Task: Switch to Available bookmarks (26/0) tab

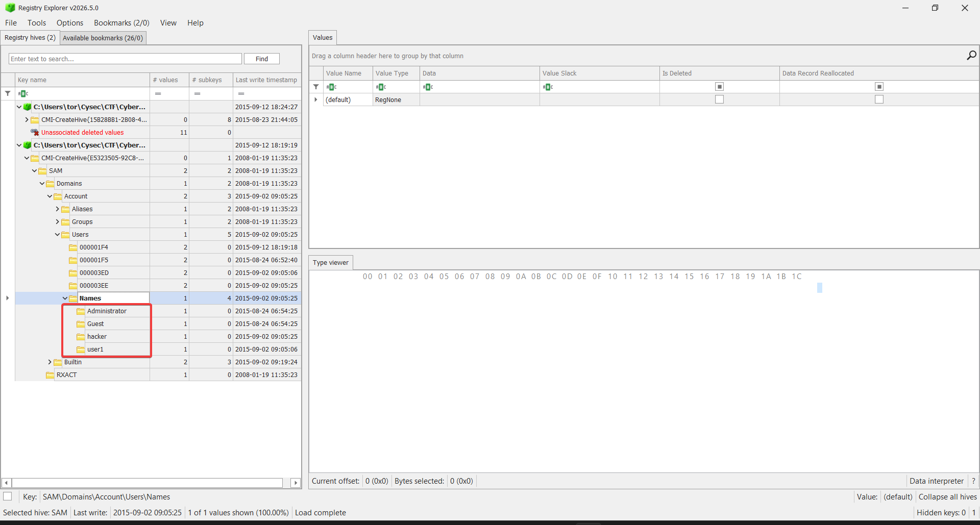Action: point(103,38)
